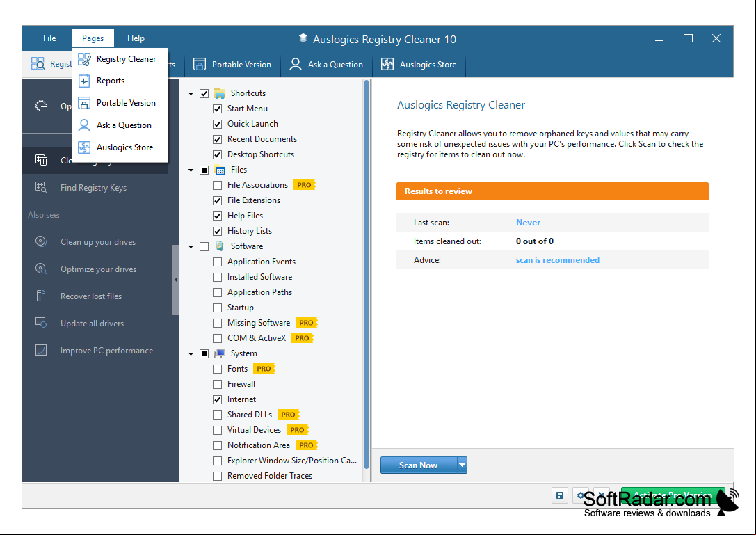The width and height of the screenshot is (756, 535).
Task: Close the open Pages menu tab
Action: coord(93,38)
